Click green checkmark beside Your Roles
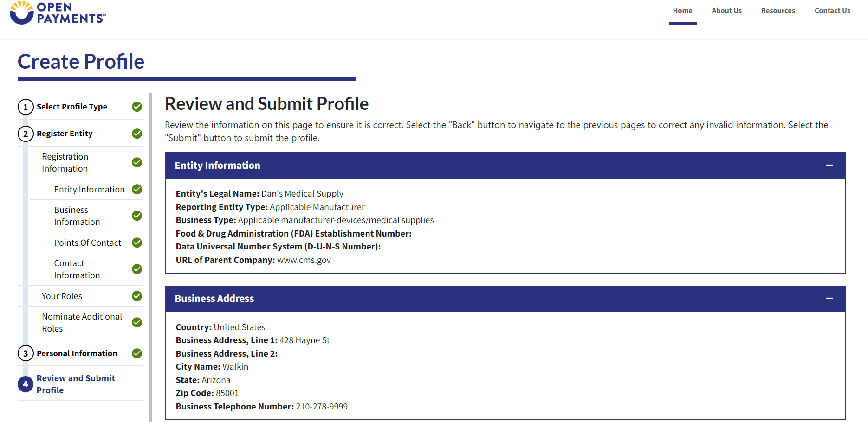 (x=137, y=296)
